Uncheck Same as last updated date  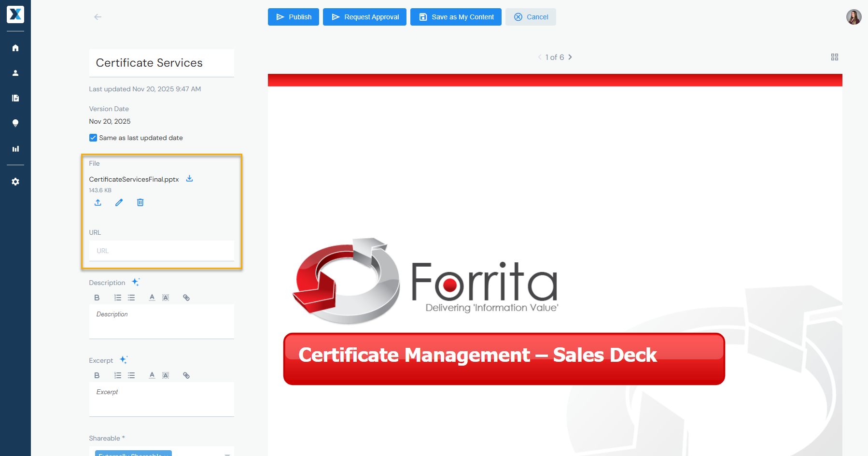[x=93, y=138]
